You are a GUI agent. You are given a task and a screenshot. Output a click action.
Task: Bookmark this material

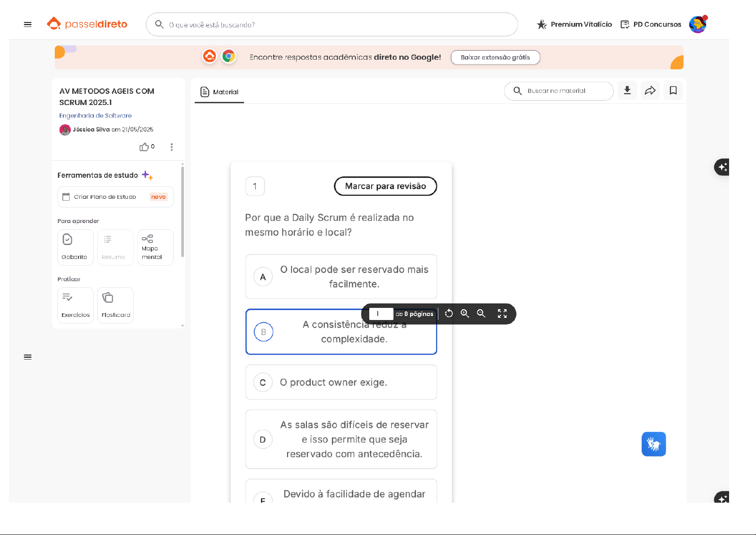point(673,91)
